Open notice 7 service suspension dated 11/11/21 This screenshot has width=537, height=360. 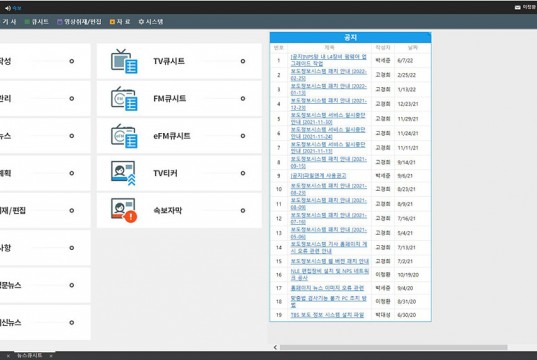328,148
